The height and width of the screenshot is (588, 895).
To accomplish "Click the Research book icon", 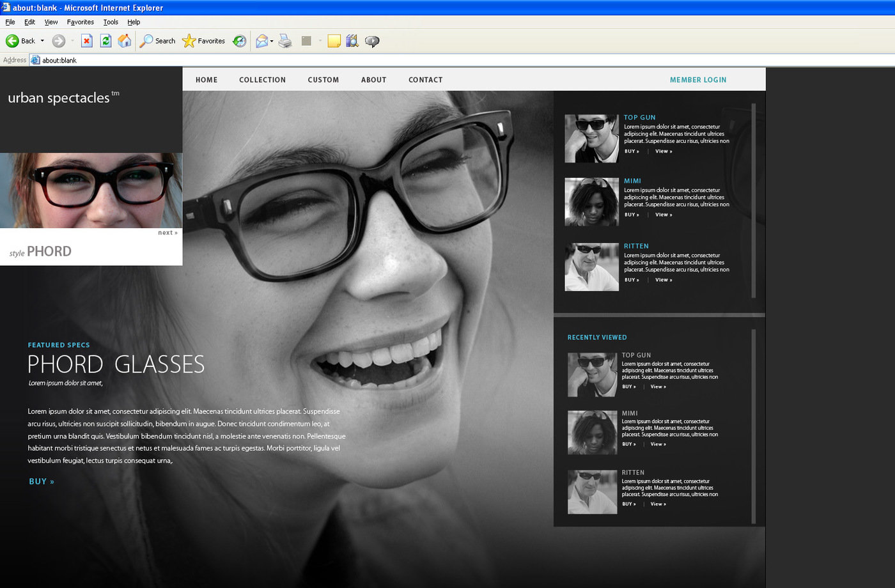I will (352, 41).
